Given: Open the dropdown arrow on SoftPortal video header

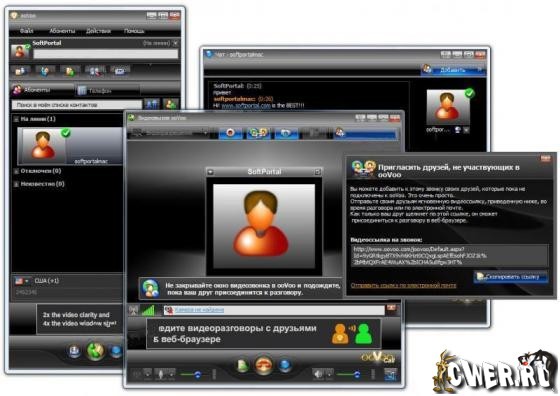Looking at the screenshot, I should coord(211,172).
